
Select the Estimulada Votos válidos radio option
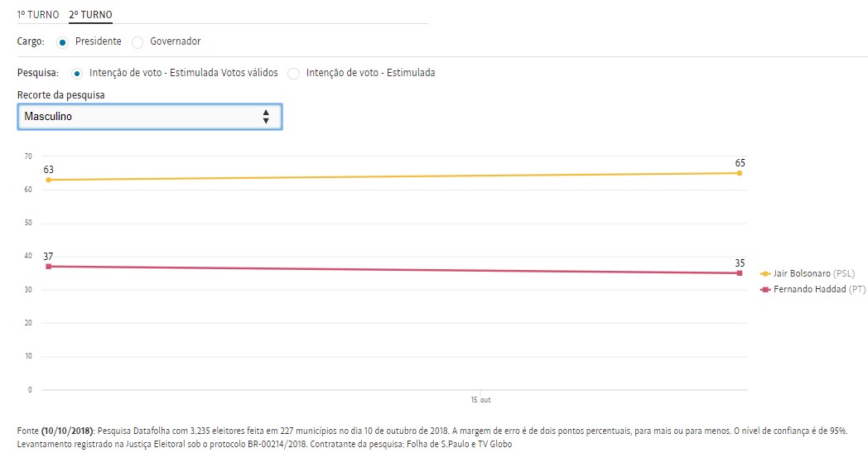[78, 73]
